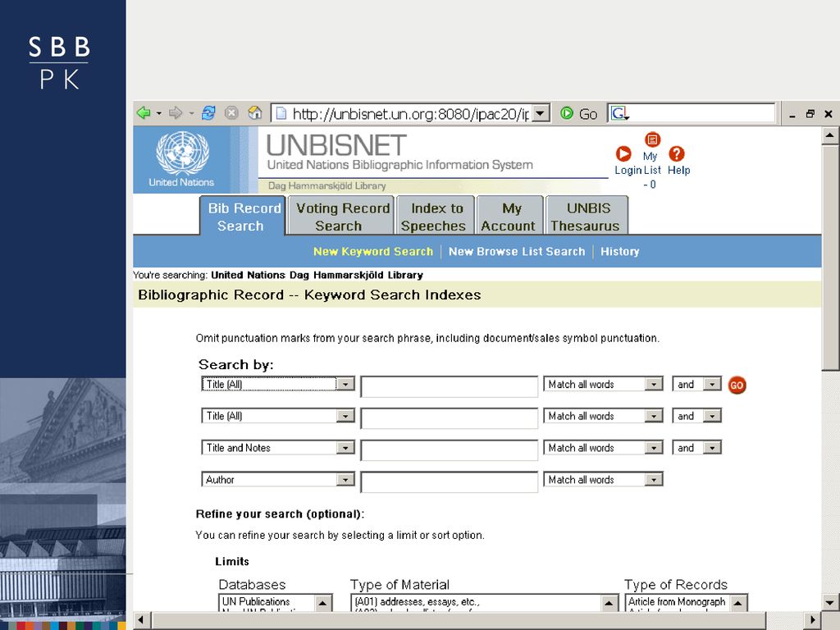The height and width of the screenshot is (630, 840).
Task: Open the Title and Notes dropdown
Action: [x=345, y=448]
